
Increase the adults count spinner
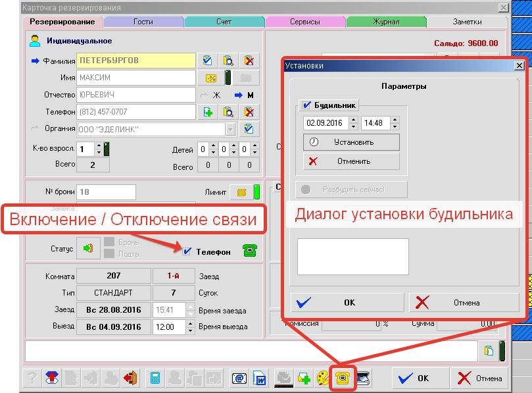tap(99, 145)
